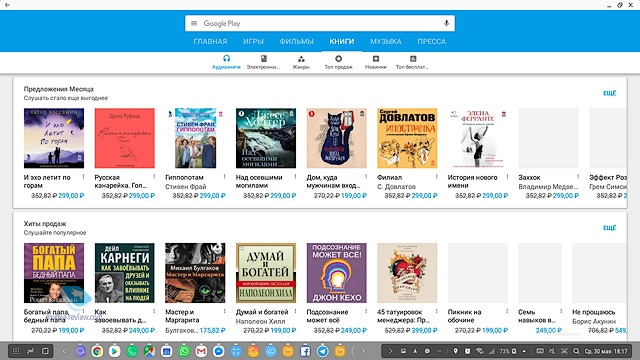The image size is (640, 360).
Task: Open options menu for Думай и богатей
Action: coord(296,311)
